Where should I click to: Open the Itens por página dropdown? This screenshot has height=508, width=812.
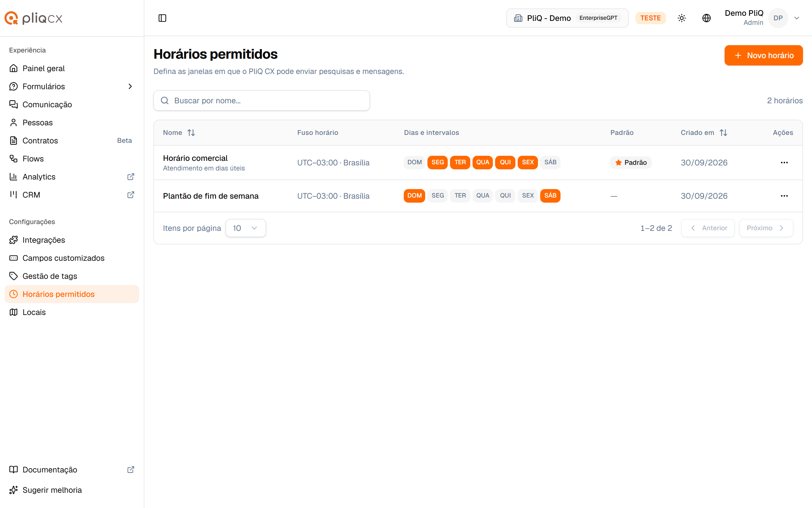[246, 228]
